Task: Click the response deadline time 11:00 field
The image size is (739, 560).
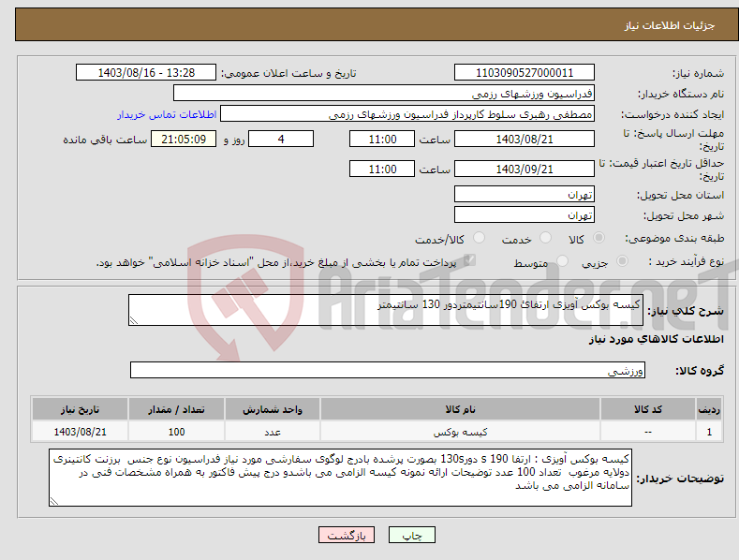Action: (x=382, y=139)
